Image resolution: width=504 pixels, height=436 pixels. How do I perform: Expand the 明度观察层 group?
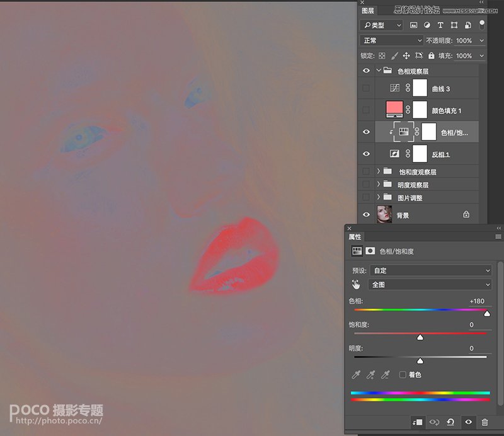point(379,184)
